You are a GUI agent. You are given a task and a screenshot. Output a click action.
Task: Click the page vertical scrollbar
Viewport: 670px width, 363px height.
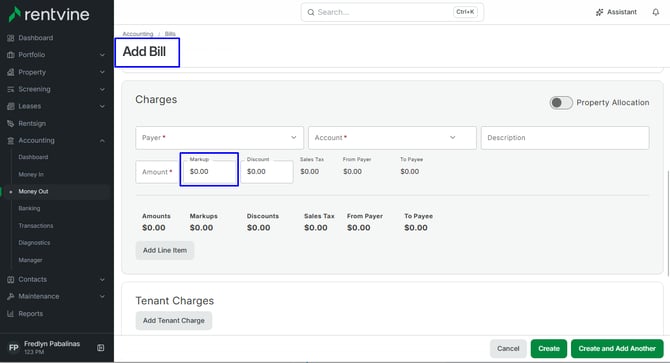point(667,223)
